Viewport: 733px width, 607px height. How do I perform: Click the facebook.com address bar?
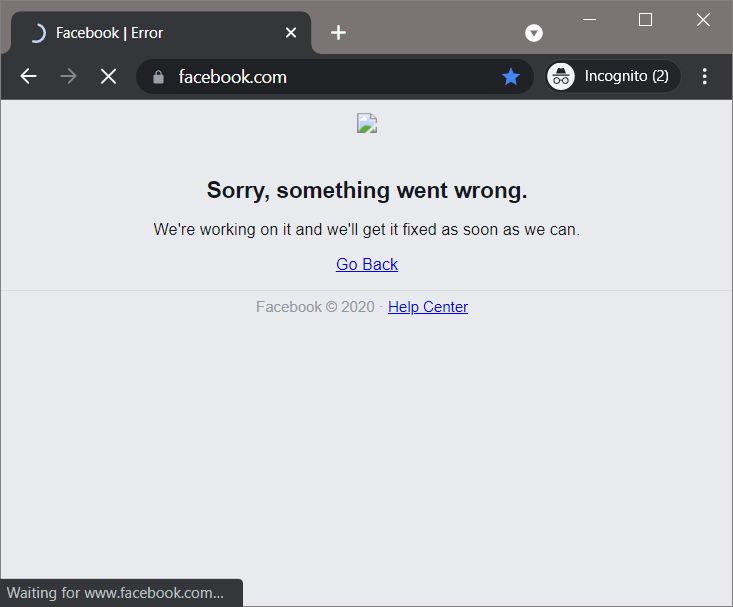pyautogui.click(x=330, y=77)
